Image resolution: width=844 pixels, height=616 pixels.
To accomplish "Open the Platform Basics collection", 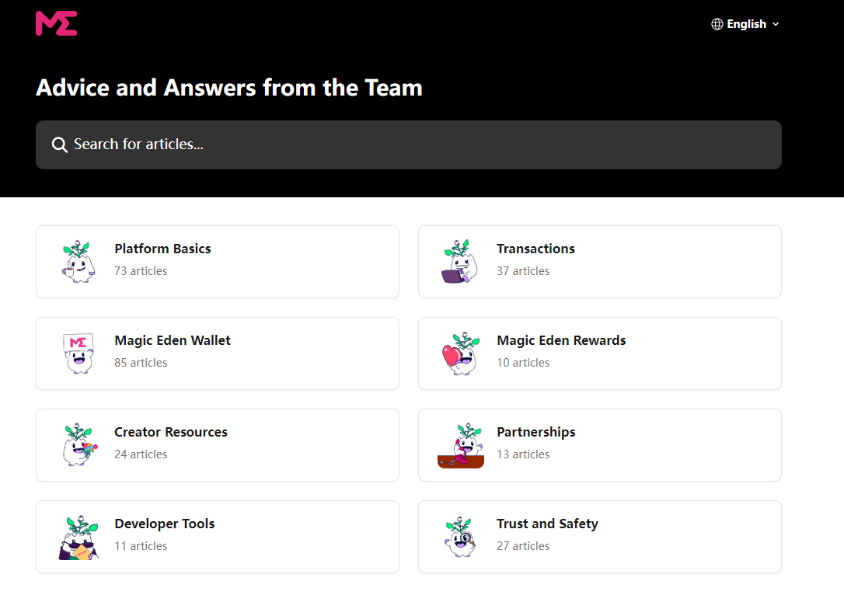I will coord(218,262).
